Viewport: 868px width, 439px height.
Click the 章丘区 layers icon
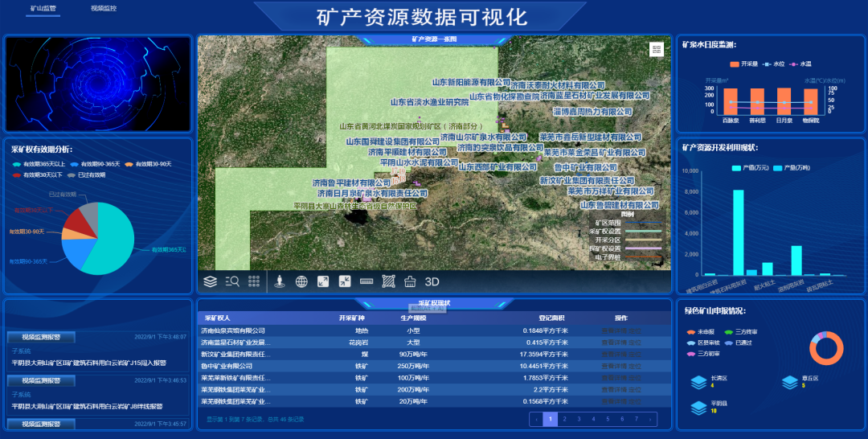[x=790, y=382]
